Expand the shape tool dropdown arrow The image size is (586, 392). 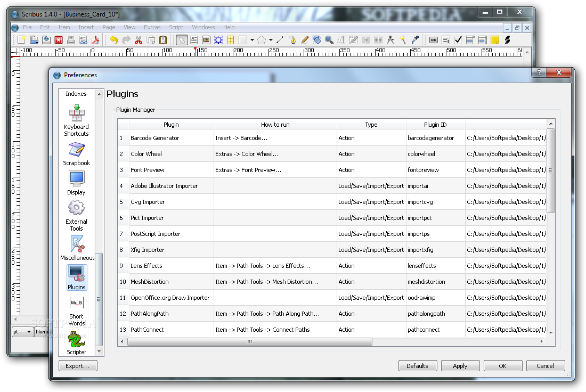pos(253,40)
